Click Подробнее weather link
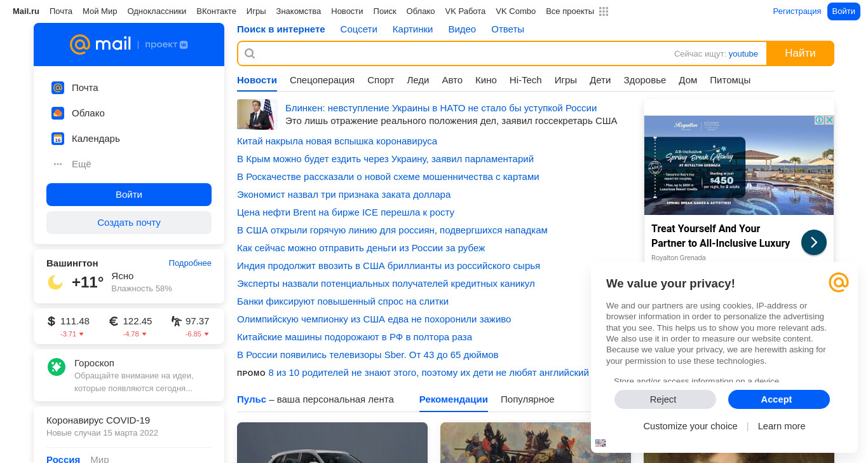Screen dimensions: 868x463 click(190, 263)
